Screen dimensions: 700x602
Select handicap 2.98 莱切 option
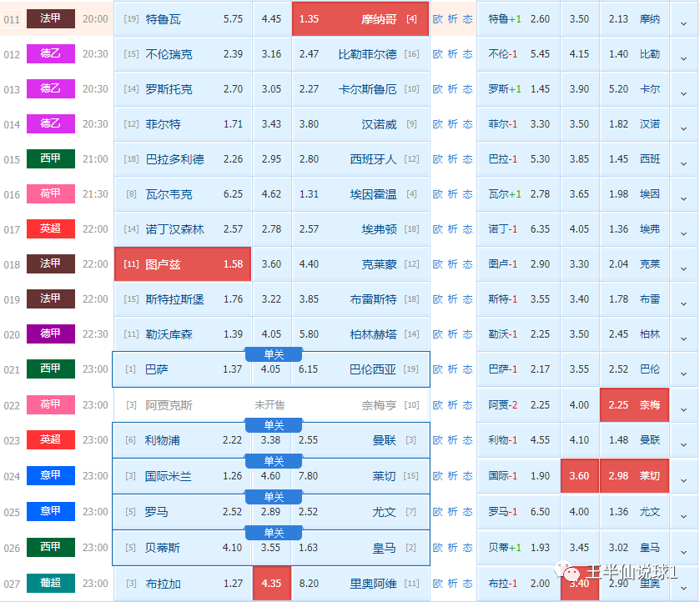click(634, 476)
